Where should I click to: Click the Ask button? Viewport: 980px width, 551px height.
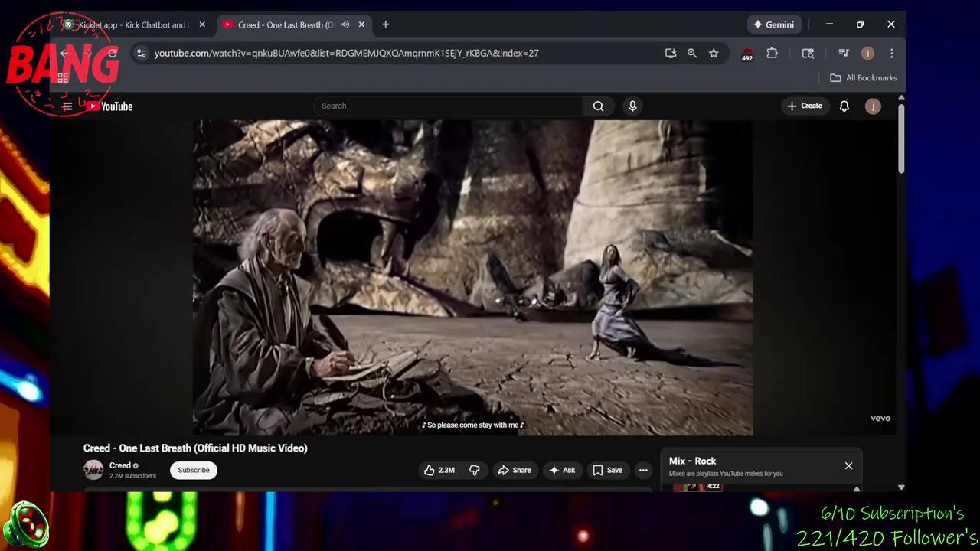[562, 470]
